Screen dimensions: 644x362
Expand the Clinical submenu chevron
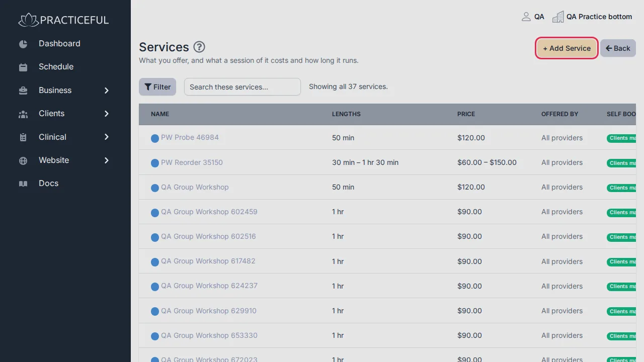pyautogui.click(x=106, y=137)
